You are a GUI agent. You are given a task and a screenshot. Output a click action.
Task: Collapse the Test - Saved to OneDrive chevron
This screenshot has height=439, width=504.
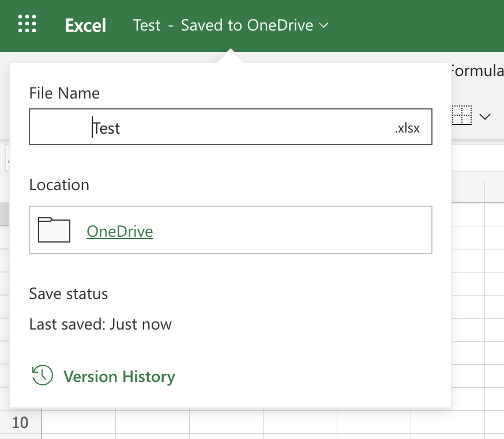pos(324,25)
